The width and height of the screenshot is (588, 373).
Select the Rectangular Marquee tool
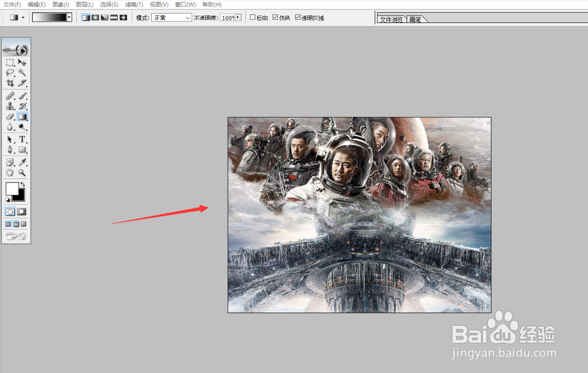click(10, 63)
